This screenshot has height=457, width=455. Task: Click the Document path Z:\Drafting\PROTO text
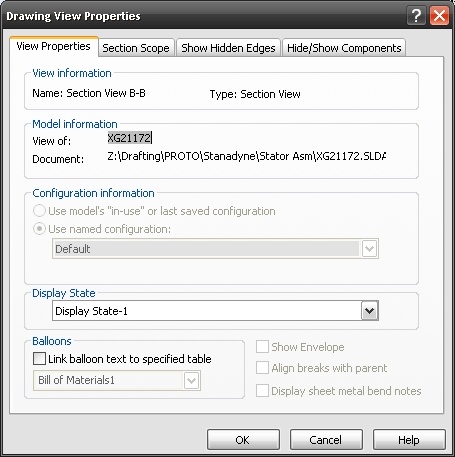click(247, 156)
